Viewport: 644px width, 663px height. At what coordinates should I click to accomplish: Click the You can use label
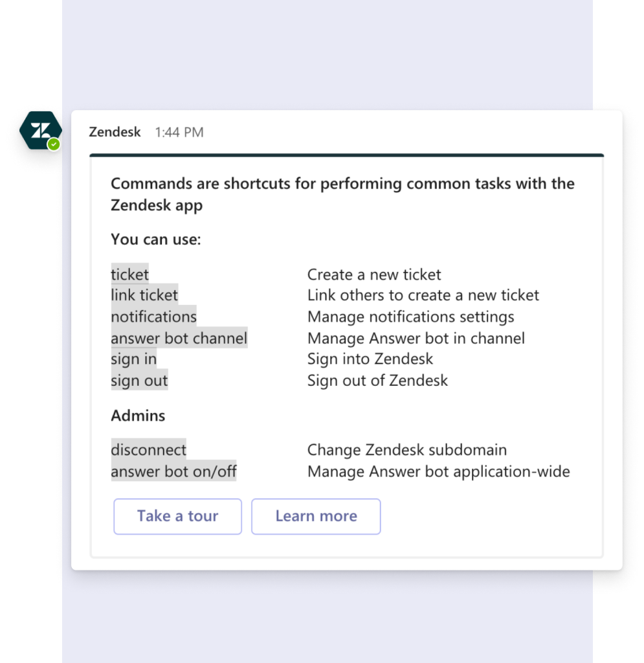[155, 239]
